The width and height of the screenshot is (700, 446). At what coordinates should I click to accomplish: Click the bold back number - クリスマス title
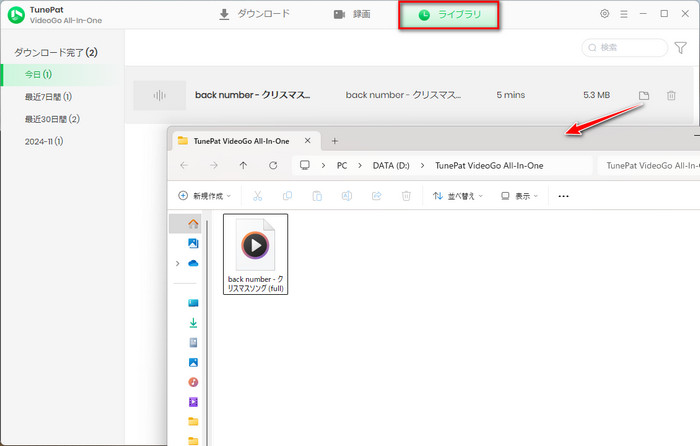click(252, 95)
